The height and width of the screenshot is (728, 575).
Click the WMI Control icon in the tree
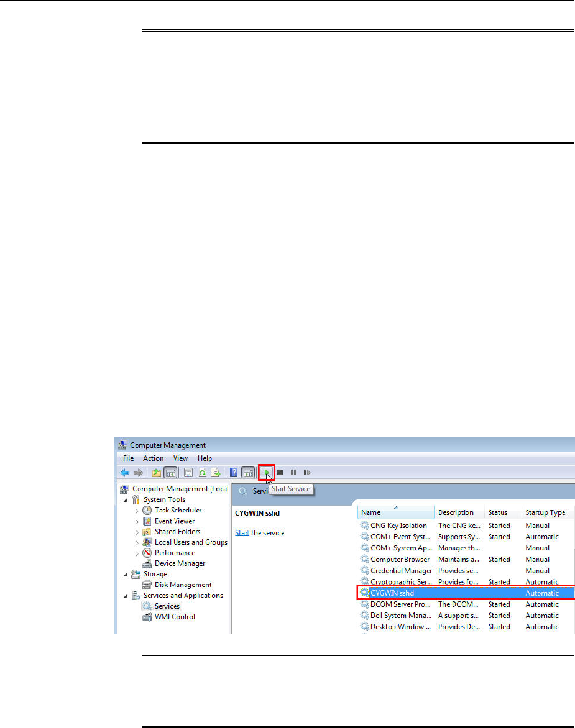147,617
